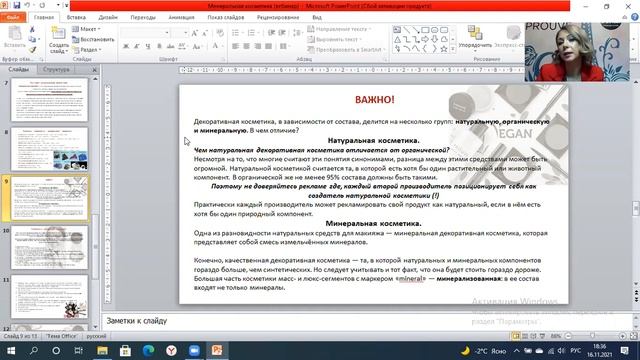
Task: Click the Восстановить reset button
Action: (93, 40)
